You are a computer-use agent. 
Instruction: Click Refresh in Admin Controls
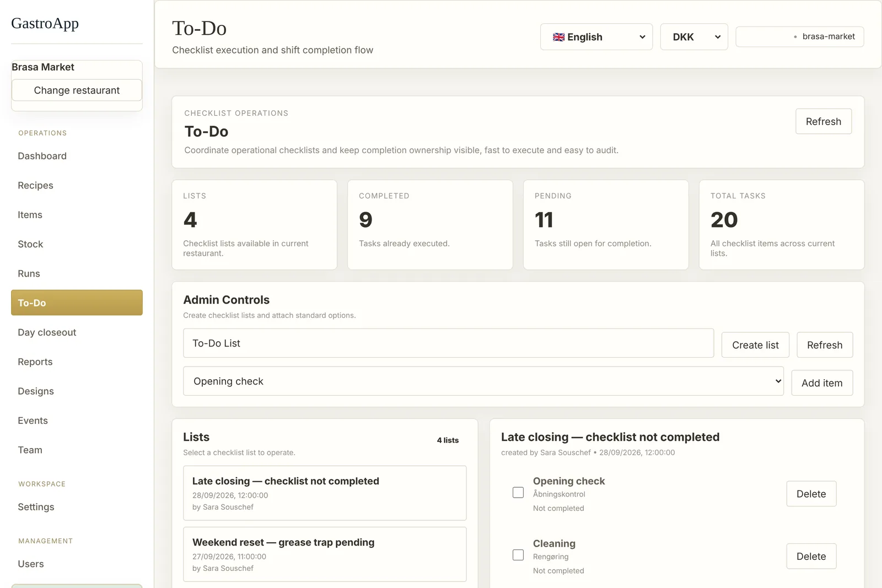point(825,345)
